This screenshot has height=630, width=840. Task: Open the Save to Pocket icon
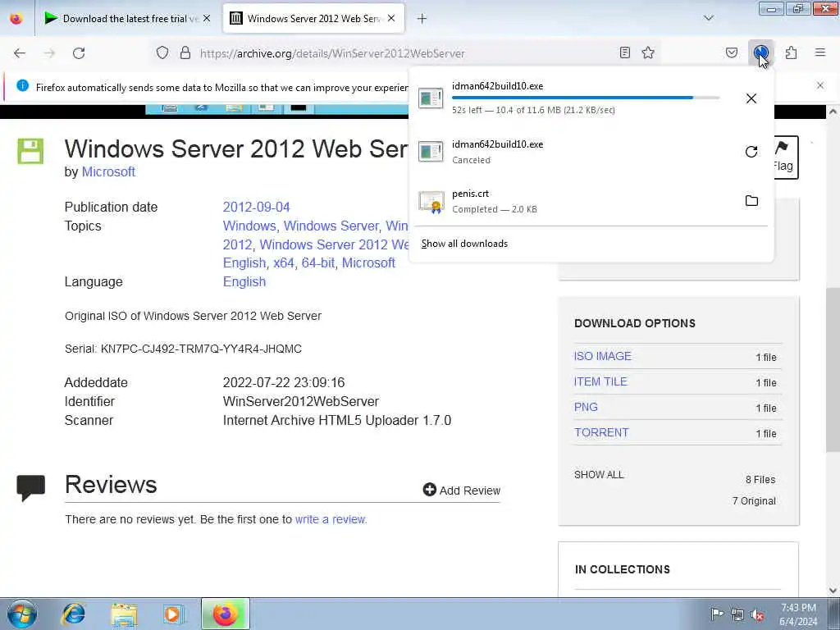click(x=731, y=52)
